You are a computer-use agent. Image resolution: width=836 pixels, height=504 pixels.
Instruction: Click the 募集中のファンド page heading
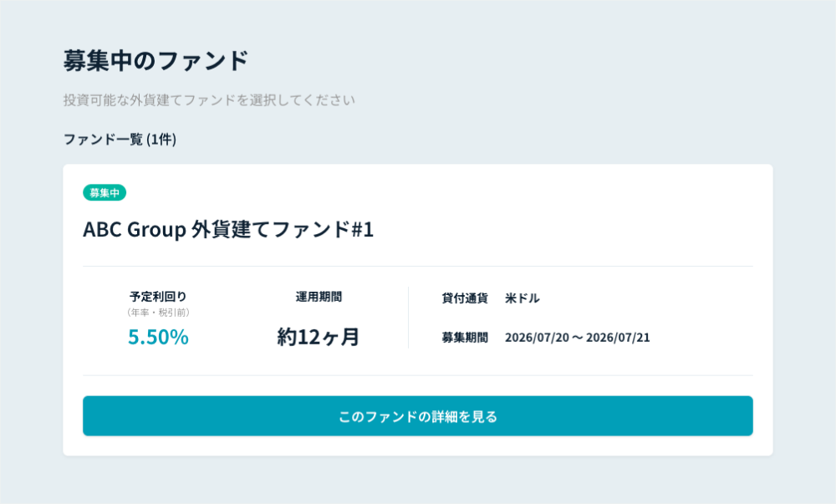tap(156, 60)
